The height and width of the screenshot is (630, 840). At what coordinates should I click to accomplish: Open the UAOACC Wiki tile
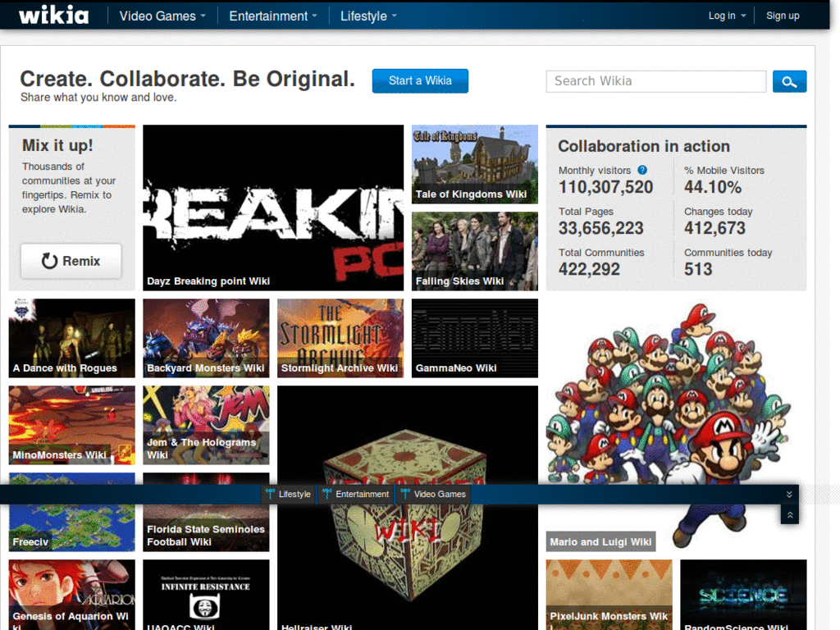click(206, 595)
